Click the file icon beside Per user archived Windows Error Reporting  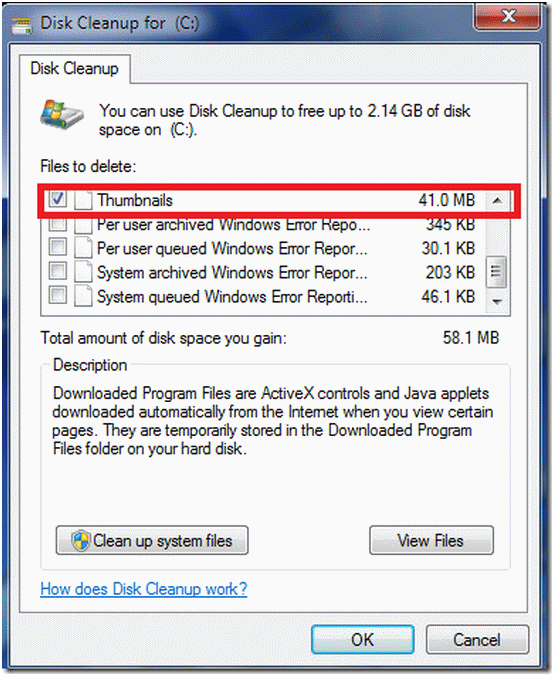[x=83, y=225]
